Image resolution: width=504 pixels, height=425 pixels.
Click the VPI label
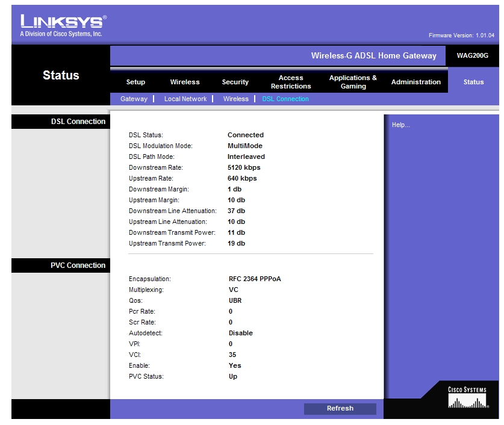[134, 344]
